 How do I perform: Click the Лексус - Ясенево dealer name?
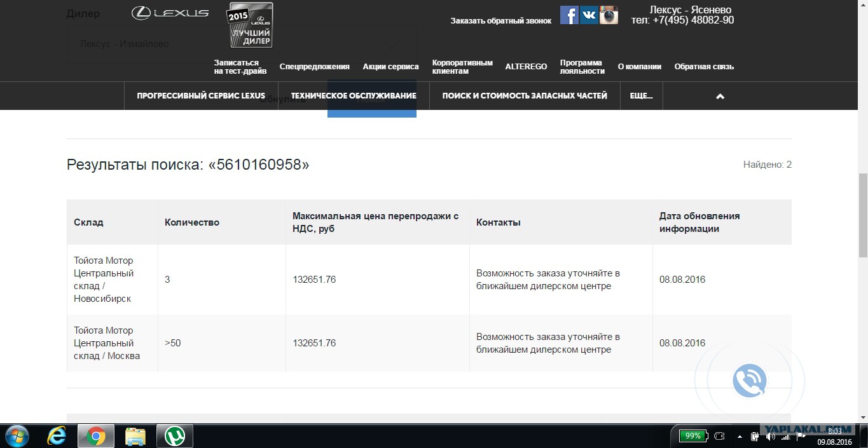[691, 10]
